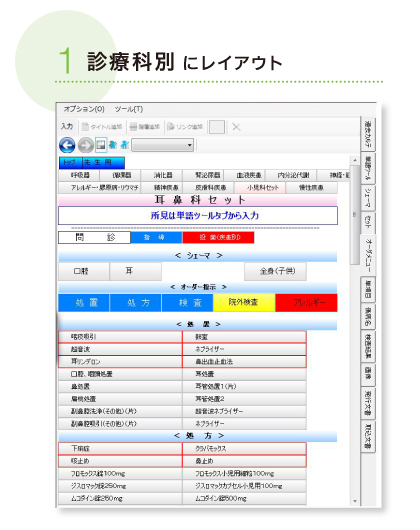Select ジスロマック錠250mg prescription row

(x=120, y=486)
